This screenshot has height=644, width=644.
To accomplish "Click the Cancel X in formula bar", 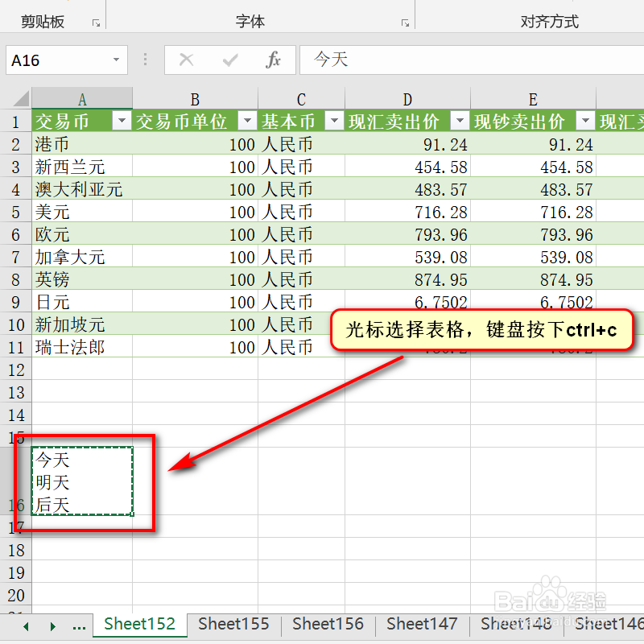I will pyautogui.click(x=187, y=60).
